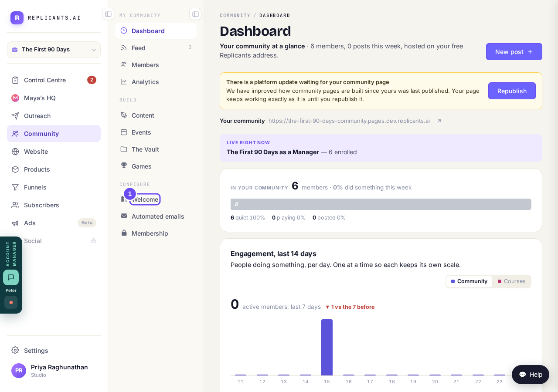Click the Ads megaphone icon
This screenshot has width=558, height=392.
15,223
